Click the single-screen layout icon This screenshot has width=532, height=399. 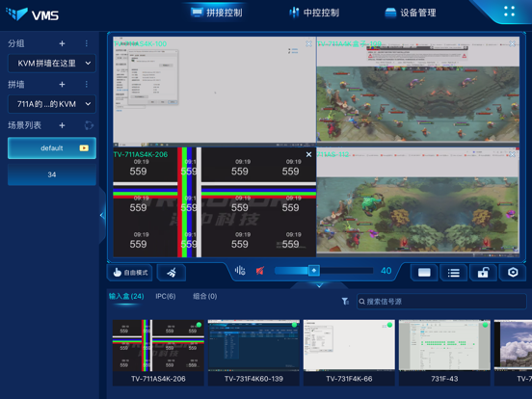tap(424, 273)
